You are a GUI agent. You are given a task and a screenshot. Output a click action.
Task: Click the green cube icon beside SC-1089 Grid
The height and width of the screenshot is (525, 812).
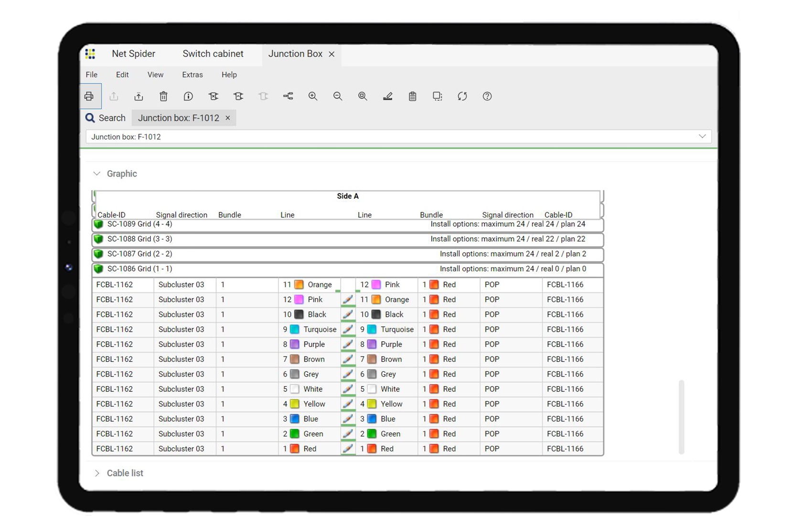(x=98, y=224)
